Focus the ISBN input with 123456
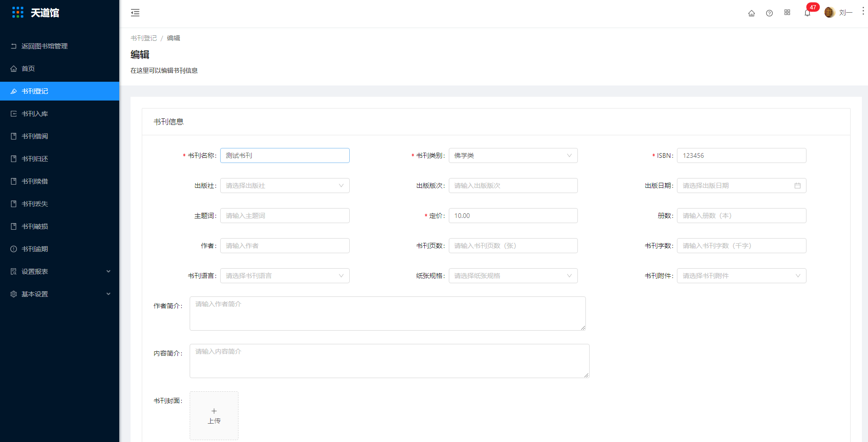The image size is (868, 442). pos(742,155)
